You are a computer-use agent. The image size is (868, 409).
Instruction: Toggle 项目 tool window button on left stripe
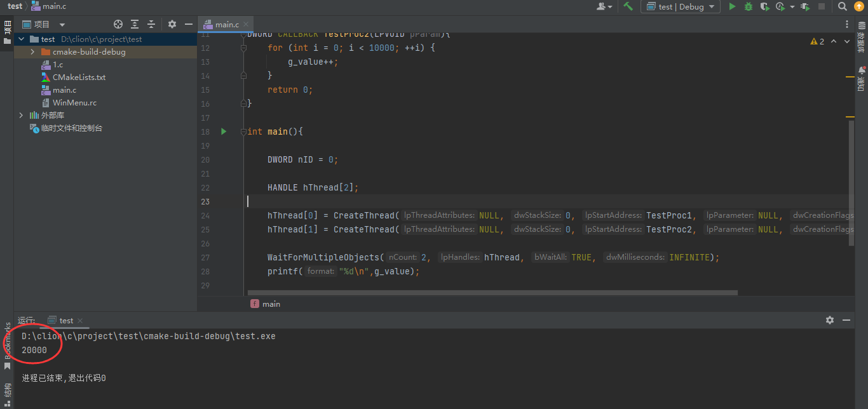pos(7,32)
